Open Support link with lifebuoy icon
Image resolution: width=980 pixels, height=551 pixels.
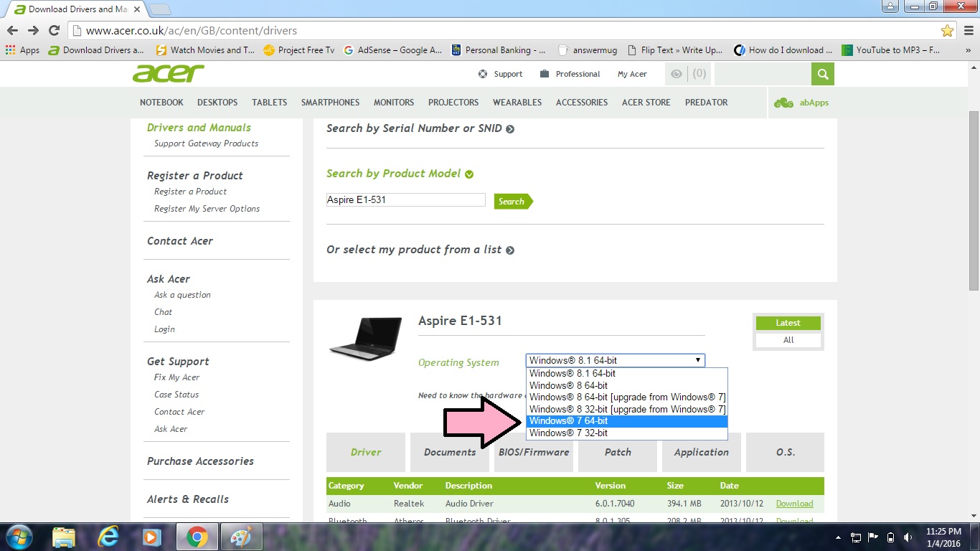pyautogui.click(x=500, y=74)
